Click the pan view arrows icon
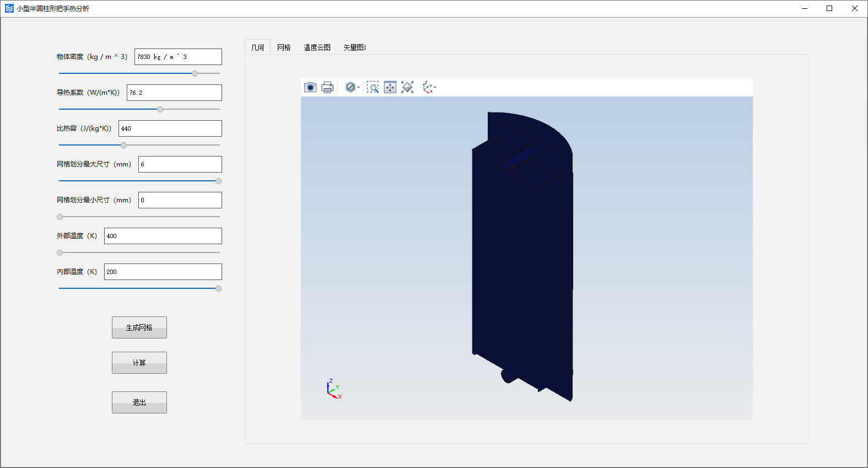Screen dimensions: 868x468 click(390, 87)
